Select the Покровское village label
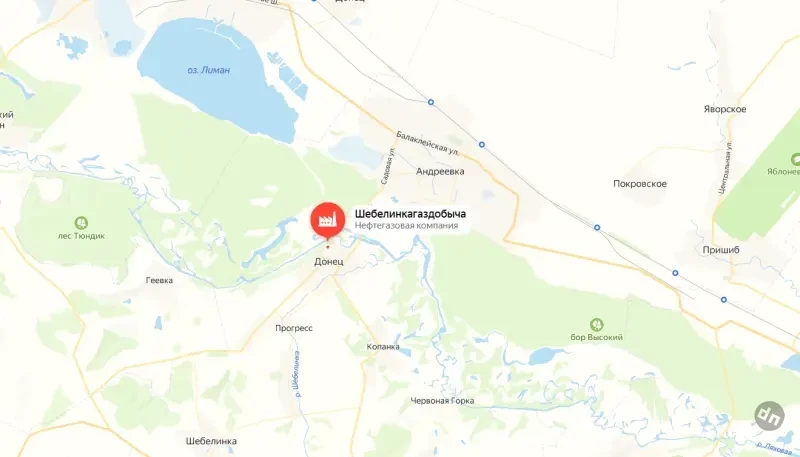The width and height of the screenshot is (800, 457). pyautogui.click(x=640, y=184)
